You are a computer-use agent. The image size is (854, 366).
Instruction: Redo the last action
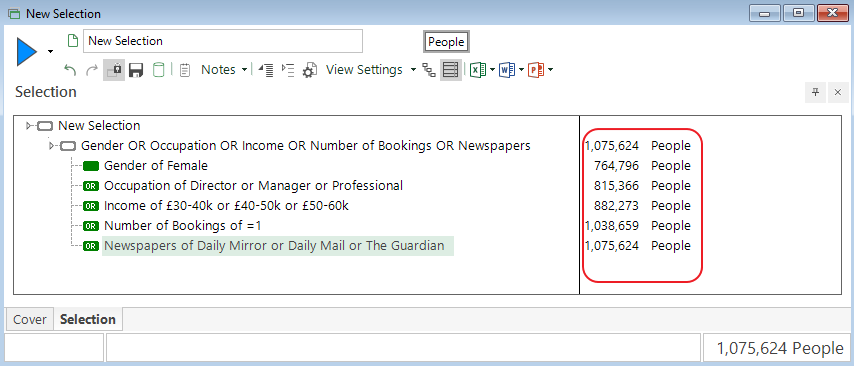click(x=92, y=70)
